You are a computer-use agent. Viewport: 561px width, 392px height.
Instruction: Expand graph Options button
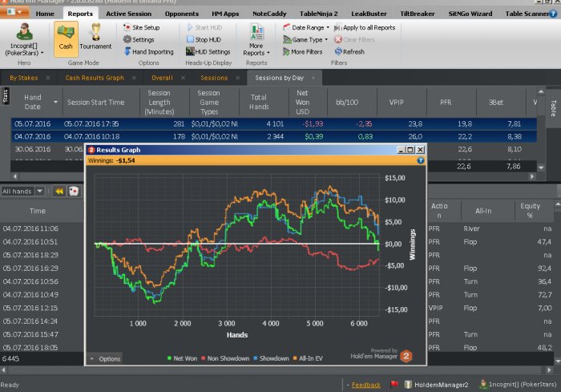click(105, 358)
